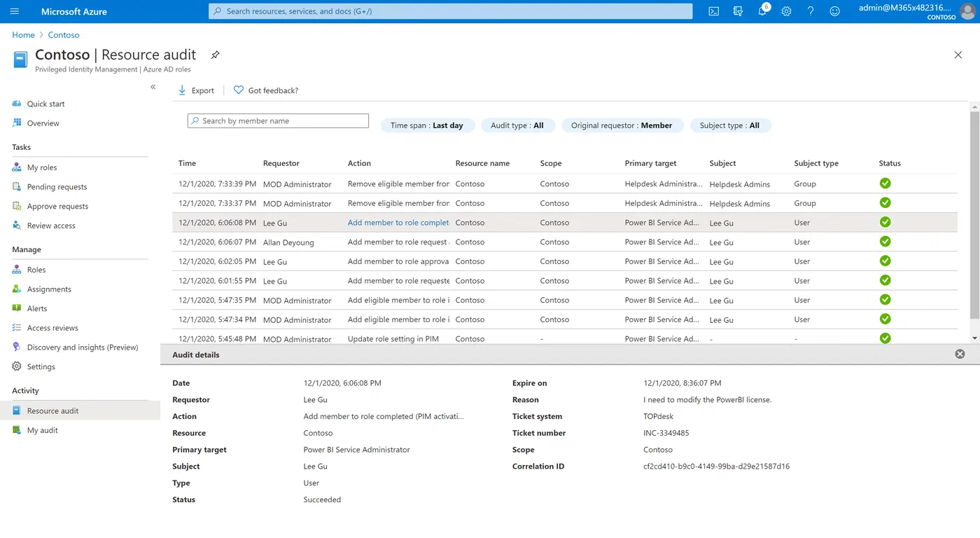Open Assignments under Manage
This screenshot has width=980, height=538.
49,289
